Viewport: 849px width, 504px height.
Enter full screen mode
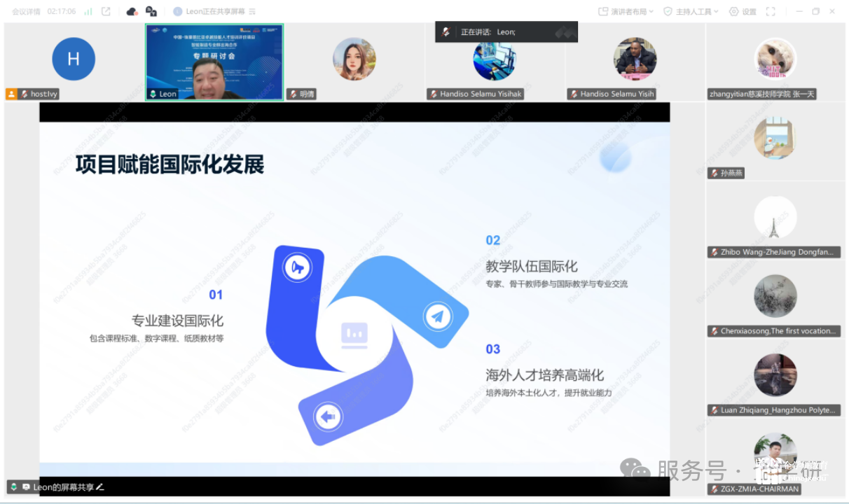point(771,11)
